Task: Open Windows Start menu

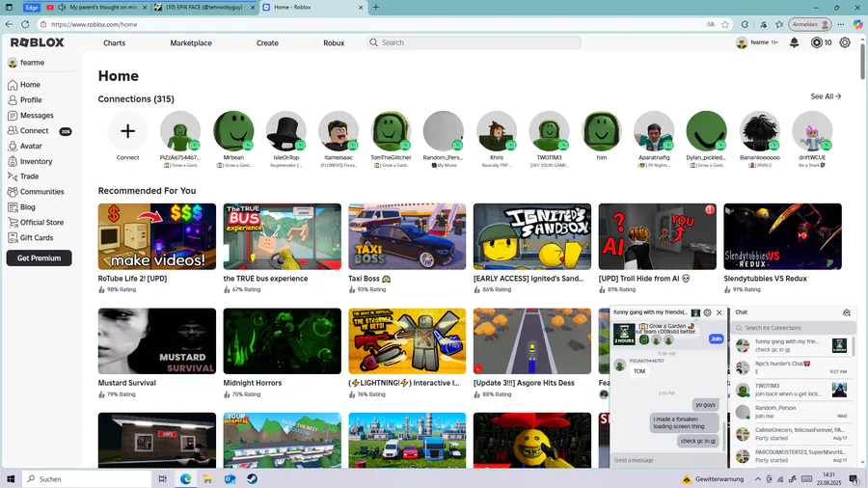Action: coord(10,478)
